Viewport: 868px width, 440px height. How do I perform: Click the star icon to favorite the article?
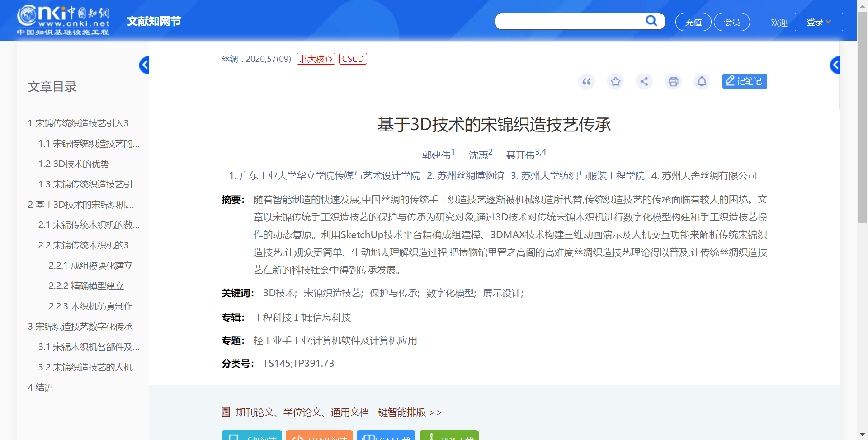pyautogui.click(x=615, y=81)
